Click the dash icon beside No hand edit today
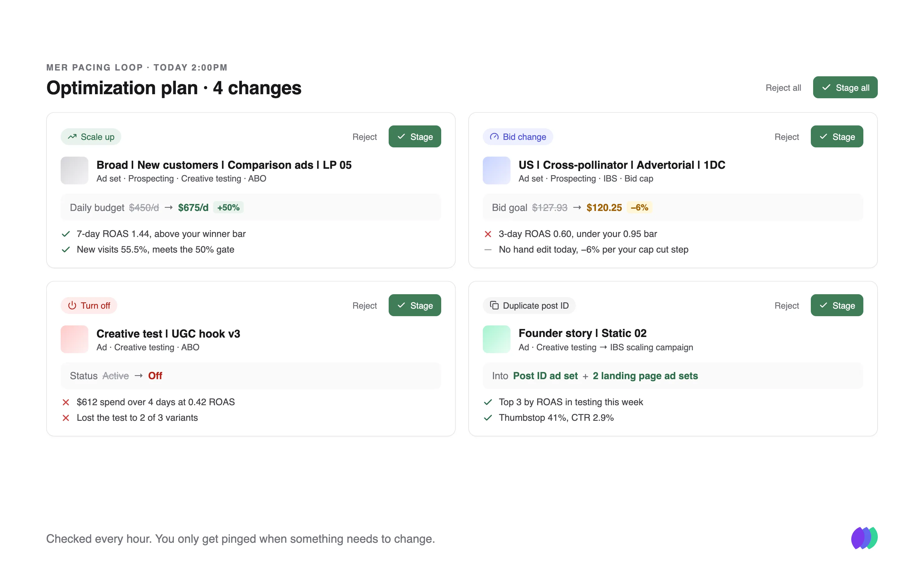The height and width of the screenshot is (578, 924). 488,250
